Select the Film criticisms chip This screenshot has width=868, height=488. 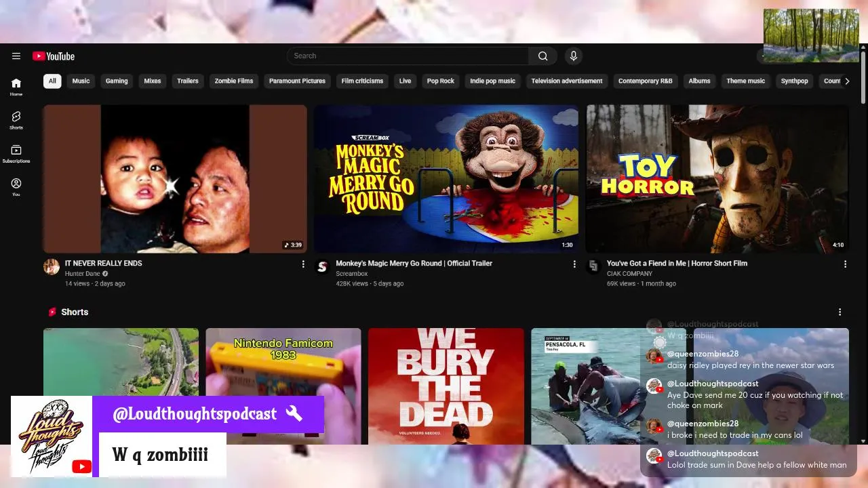(x=362, y=81)
